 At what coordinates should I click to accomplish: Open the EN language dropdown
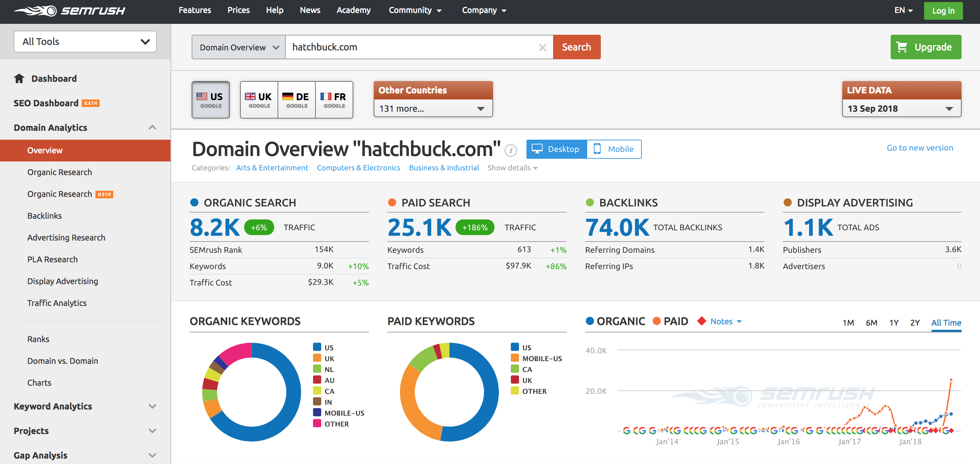pyautogui.click(x=903, y=10)
